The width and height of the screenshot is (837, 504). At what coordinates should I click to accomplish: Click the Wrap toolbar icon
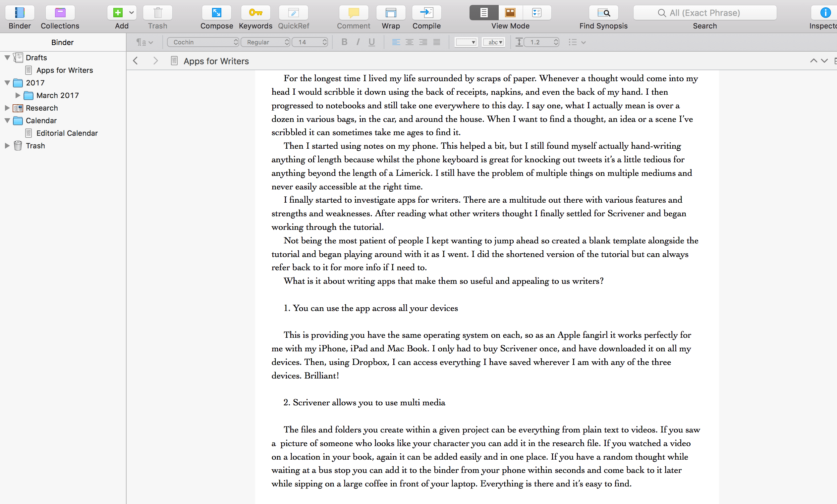click(x=391, y=13)
